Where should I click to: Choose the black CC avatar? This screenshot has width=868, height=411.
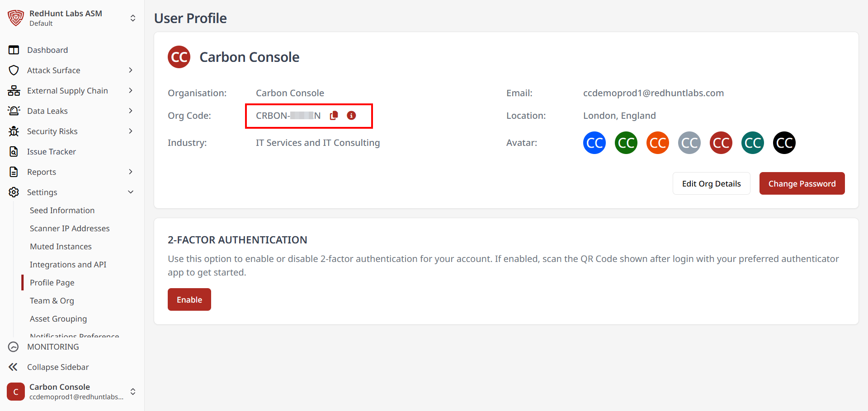coord(784,143)
